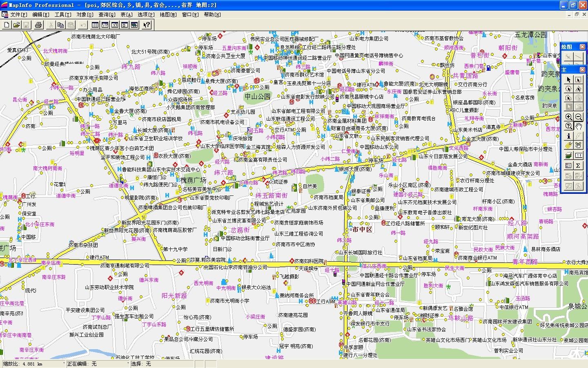Select the Label tag tool
The height and width of the screenshot is (368, 588).
[x=569, y=145]
